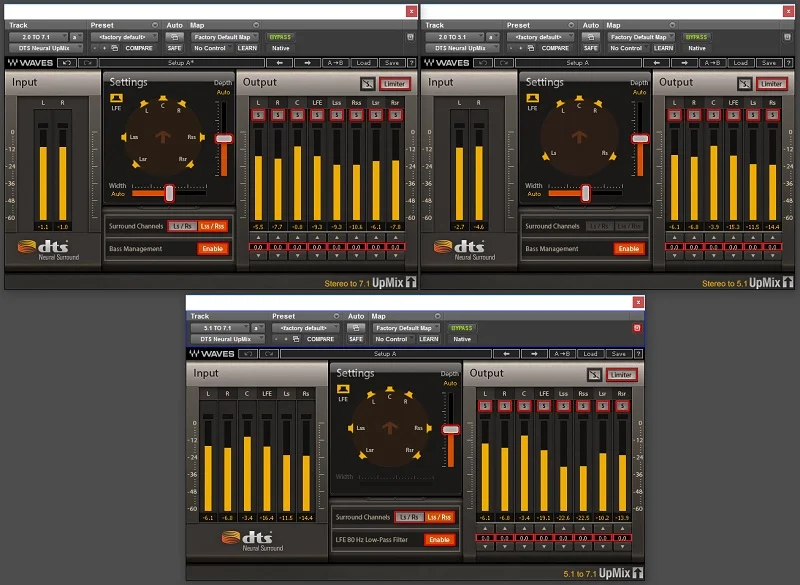Click the Rsr speaker icon in the Stereo to 7.1 surround circle

[190, 164]
